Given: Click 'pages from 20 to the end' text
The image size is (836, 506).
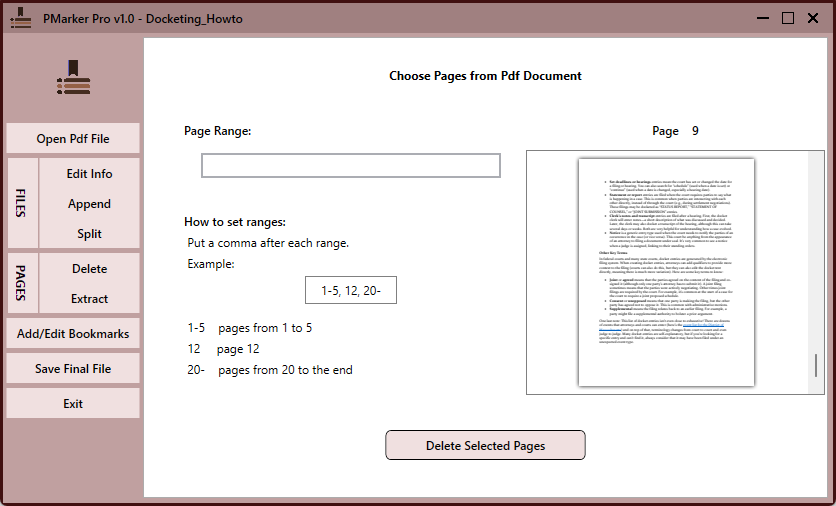Looking at the screenshot, I should 285,370.
